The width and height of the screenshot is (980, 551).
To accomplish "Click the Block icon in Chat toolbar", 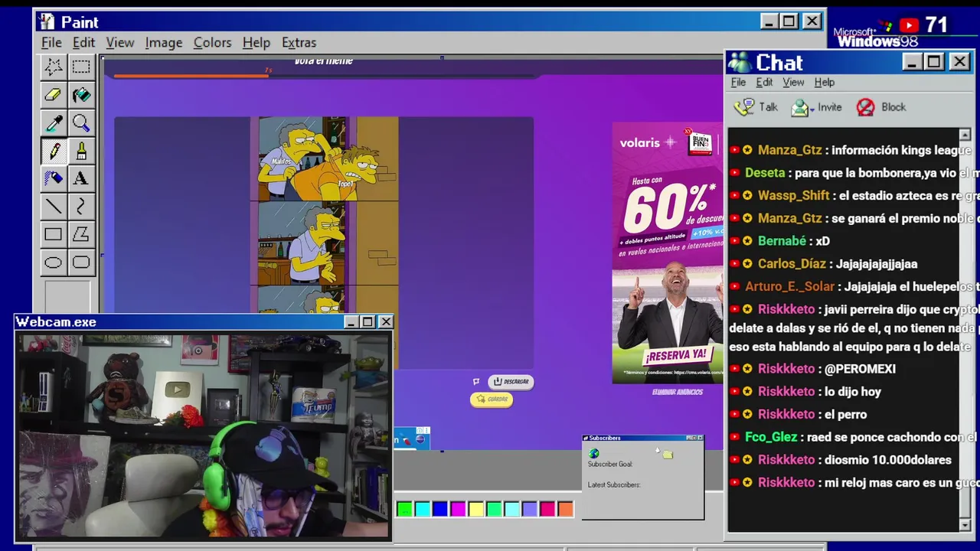I will point(865,107).
